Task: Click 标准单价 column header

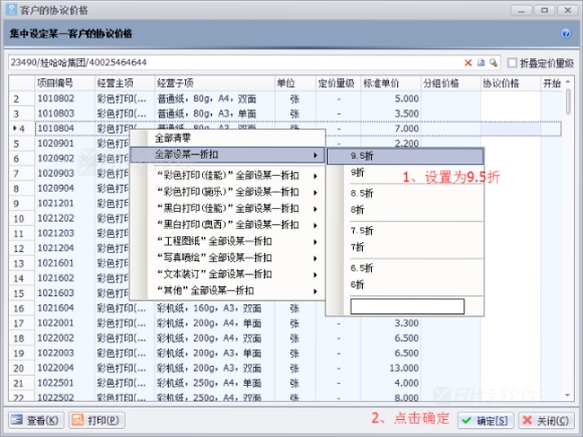Action: [390, 83]
